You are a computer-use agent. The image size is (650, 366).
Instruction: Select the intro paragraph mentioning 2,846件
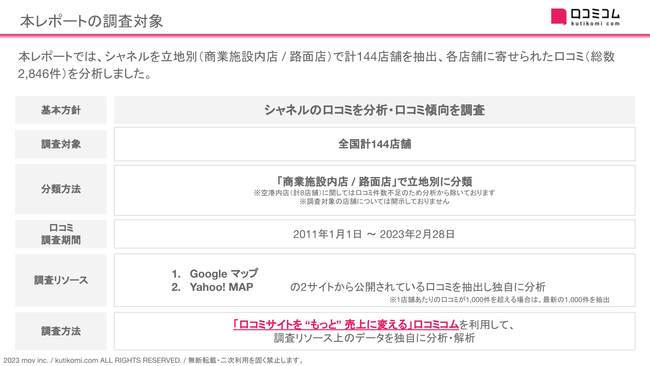(316, 65)
